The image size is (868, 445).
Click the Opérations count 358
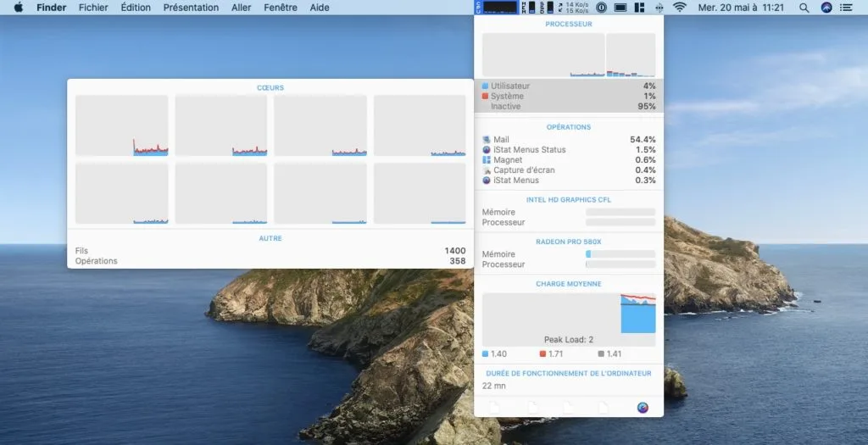[457, 261]
